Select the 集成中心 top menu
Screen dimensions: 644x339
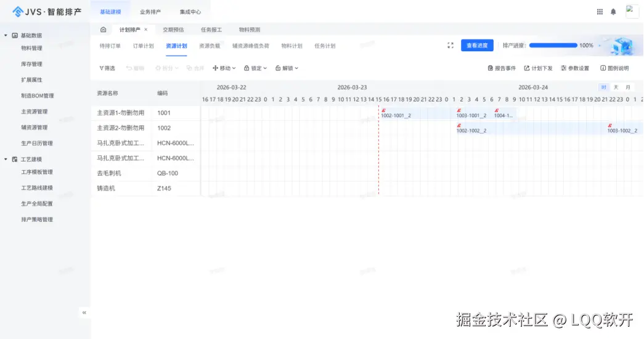[190, 12]
